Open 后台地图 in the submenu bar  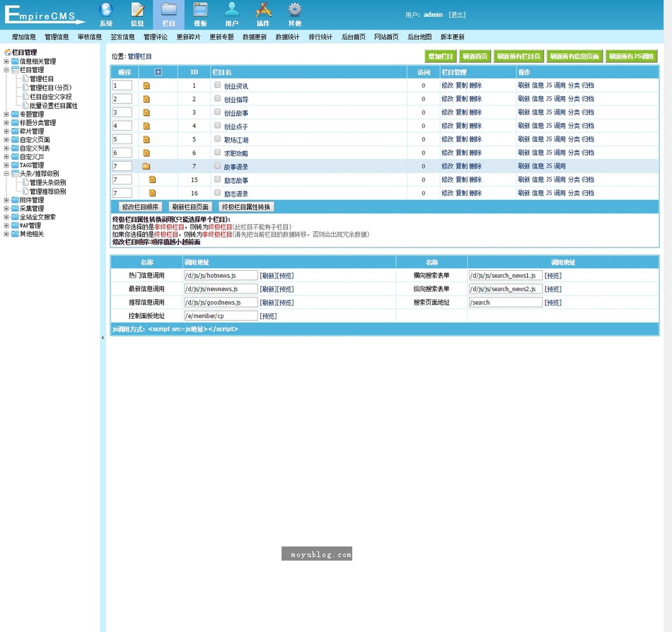tap(419, 37)
